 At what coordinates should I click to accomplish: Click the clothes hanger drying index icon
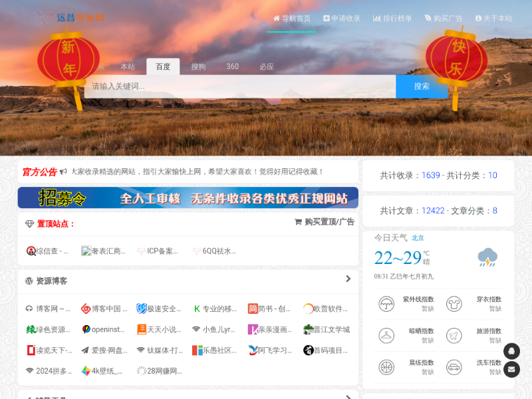point(386,335)
